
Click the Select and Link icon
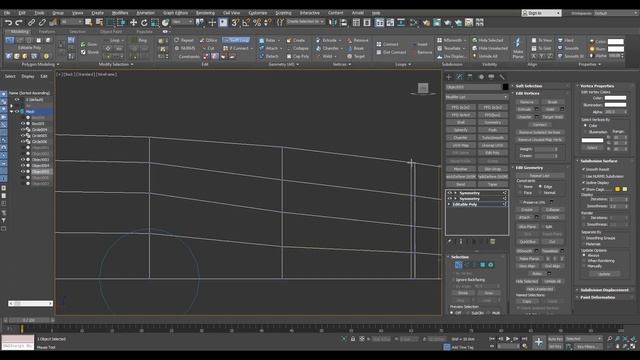pyautogui.click(x=31, y=22)
